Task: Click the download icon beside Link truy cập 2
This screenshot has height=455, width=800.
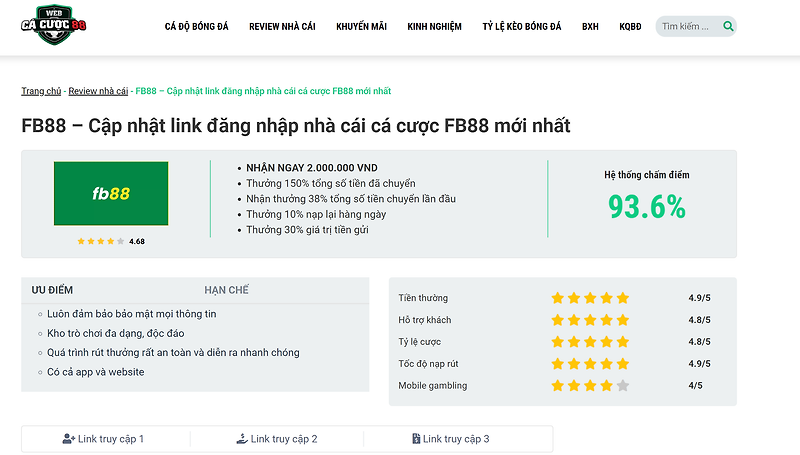Action: 242,439
